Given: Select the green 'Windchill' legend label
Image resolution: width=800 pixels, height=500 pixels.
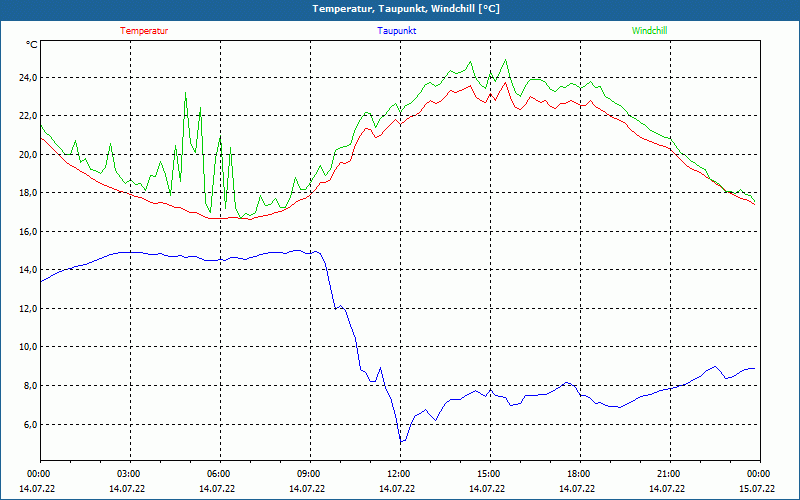Looking at the screenshot, I should (x=649, y=31).
